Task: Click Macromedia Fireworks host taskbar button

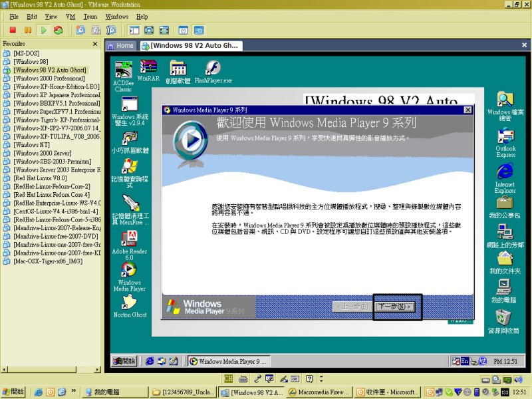Action: pyautogui.click(x=319, y=392)
